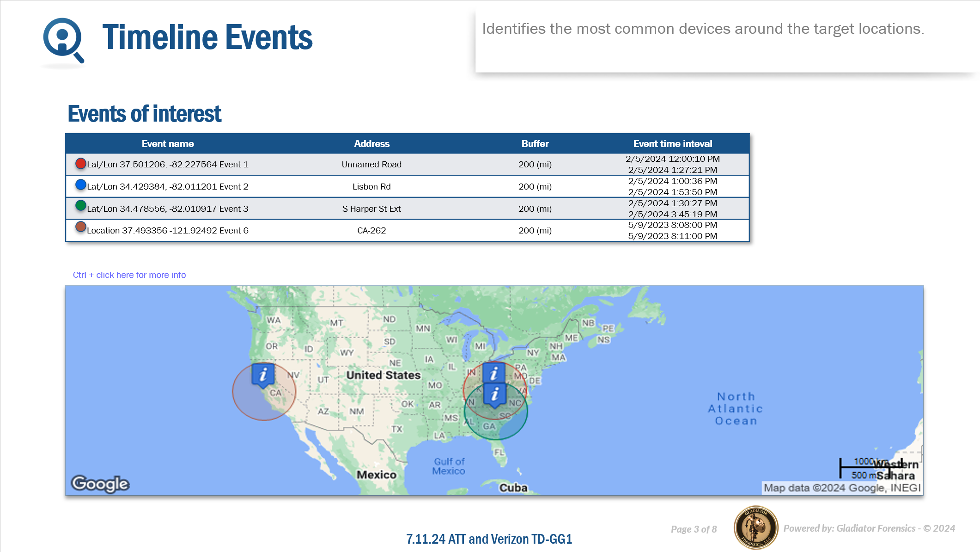Click the Map data ©2024 Google attribution
Screen dimensions: 980x552
coord(841,488)
